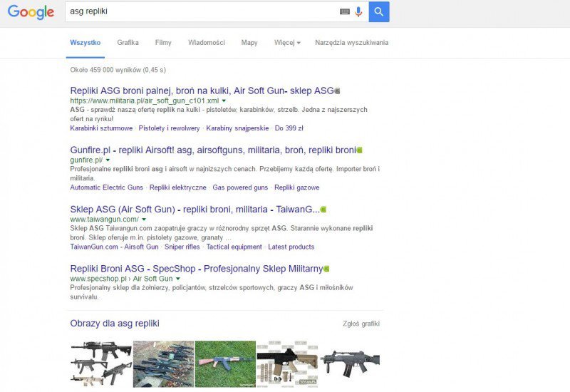This screenshot has height=392, width=570.
Task: Open thumbnail of grey G36 rifle
Action: point(350,363)
